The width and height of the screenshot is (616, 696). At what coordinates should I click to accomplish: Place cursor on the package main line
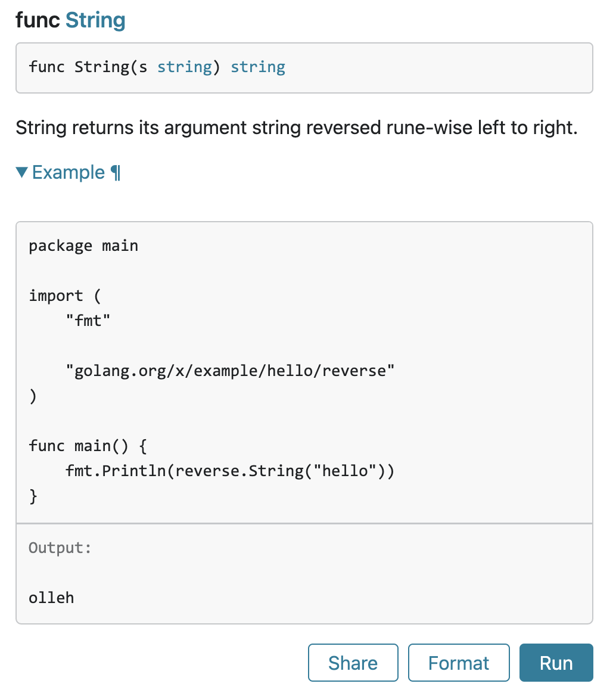click(83, 246)
